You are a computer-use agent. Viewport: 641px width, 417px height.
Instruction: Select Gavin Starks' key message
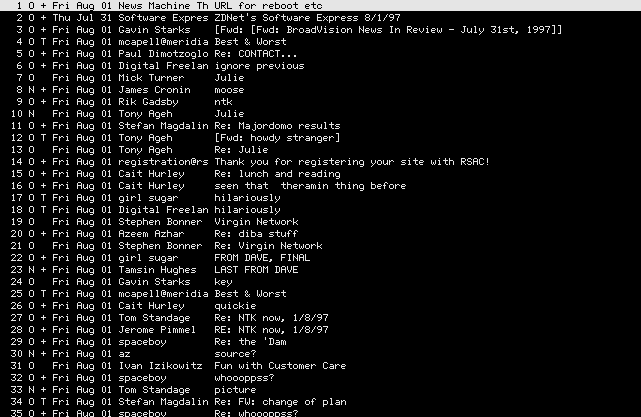(320, 282)
